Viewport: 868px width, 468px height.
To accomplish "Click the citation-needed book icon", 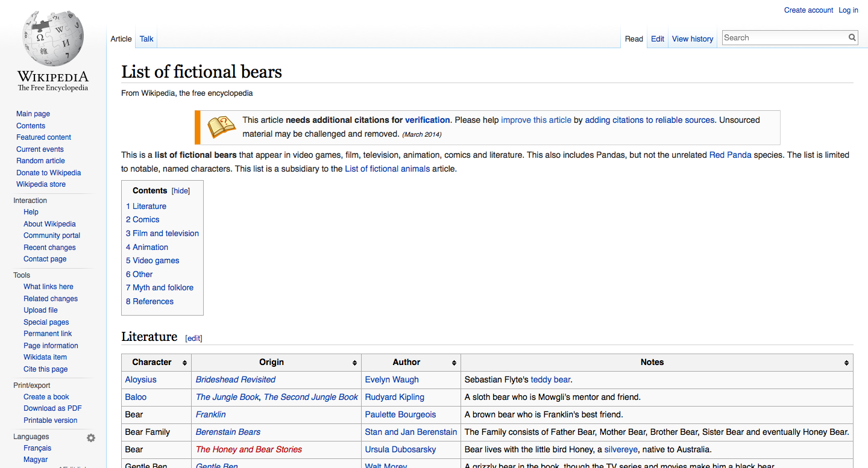I will (222, 127).
